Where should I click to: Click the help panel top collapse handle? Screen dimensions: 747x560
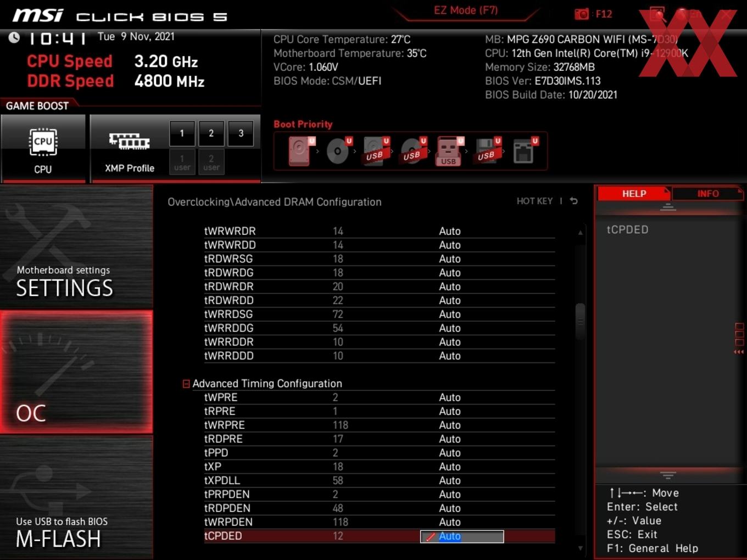[668, 207]
